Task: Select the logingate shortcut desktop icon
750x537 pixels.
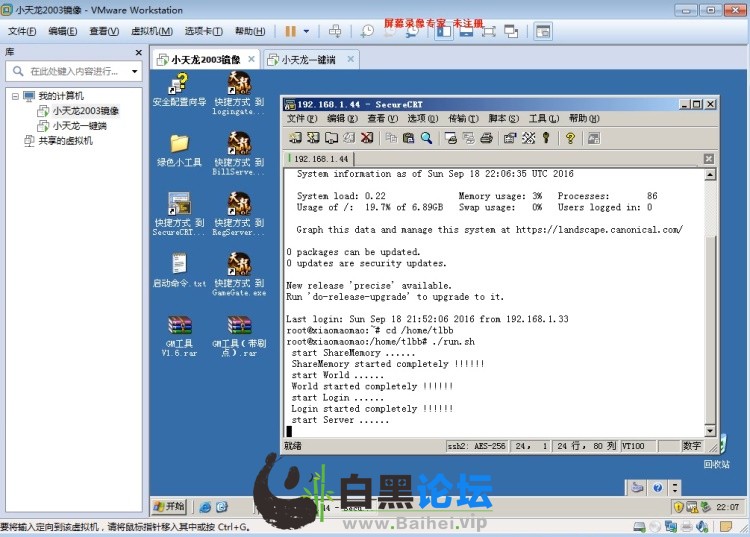Action: [x=238, y=94]
